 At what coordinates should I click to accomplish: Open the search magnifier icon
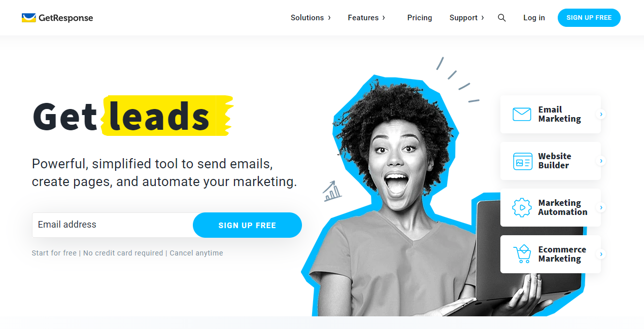(x=502, y=18)
